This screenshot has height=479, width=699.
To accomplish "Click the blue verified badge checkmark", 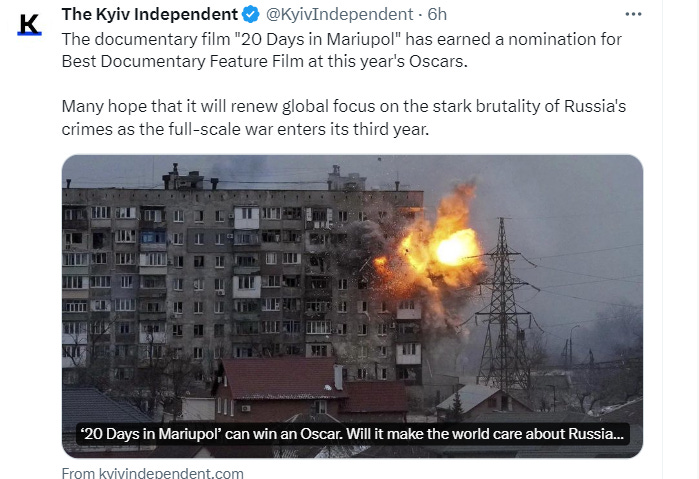I will point(251,14).
